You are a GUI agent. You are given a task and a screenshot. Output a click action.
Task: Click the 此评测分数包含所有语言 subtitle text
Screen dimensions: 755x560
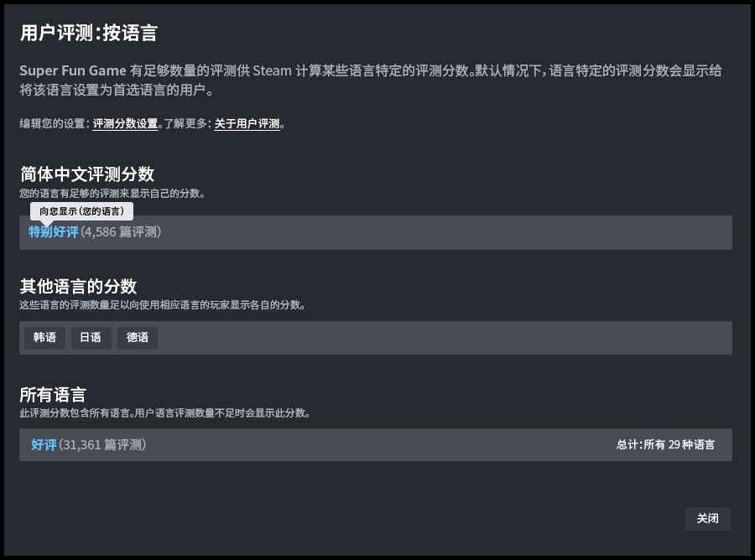click(x=164, y=413)
